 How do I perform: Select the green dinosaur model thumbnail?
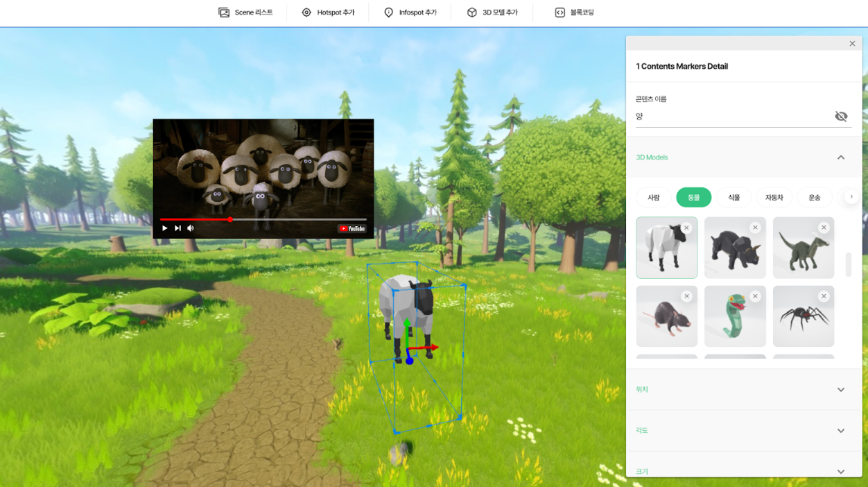tap(804, 248)
